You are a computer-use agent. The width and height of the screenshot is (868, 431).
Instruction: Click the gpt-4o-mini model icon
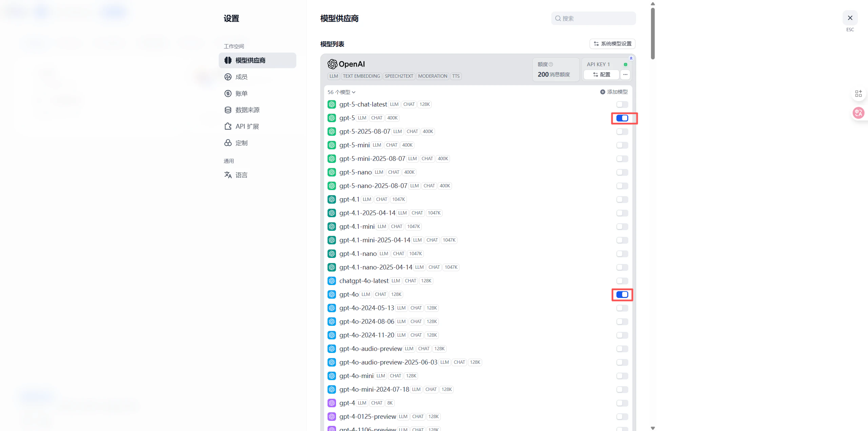tap(332, 376)
